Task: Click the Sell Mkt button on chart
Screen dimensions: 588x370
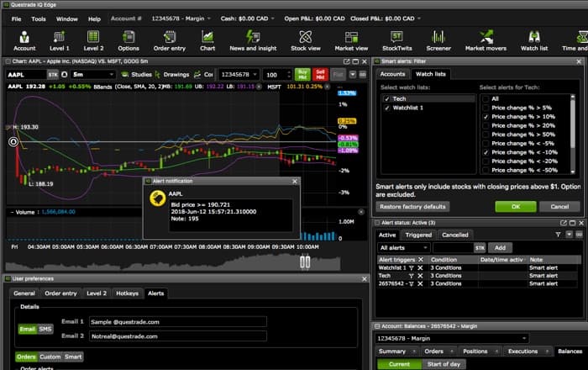Action: [x=320, y=74]
